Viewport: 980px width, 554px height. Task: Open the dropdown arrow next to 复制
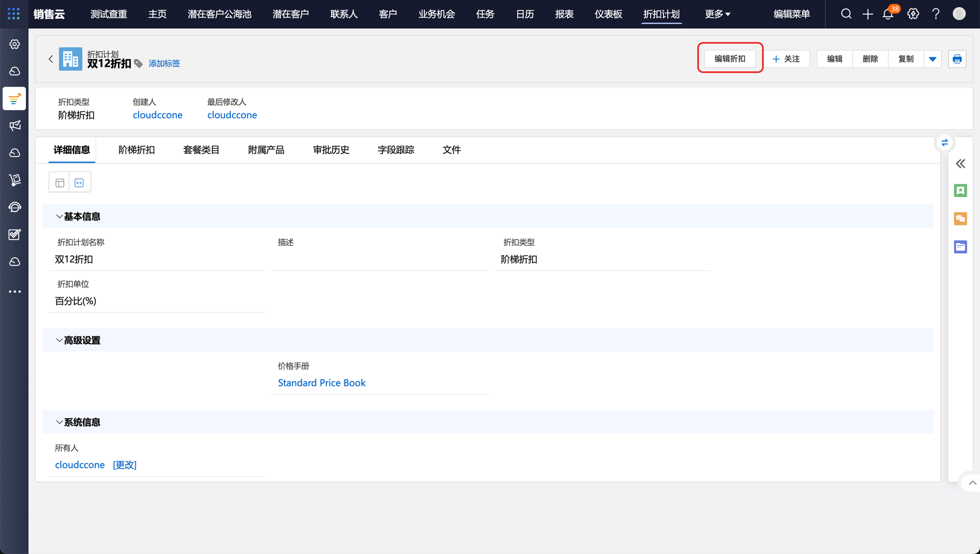tap(932, 59)
